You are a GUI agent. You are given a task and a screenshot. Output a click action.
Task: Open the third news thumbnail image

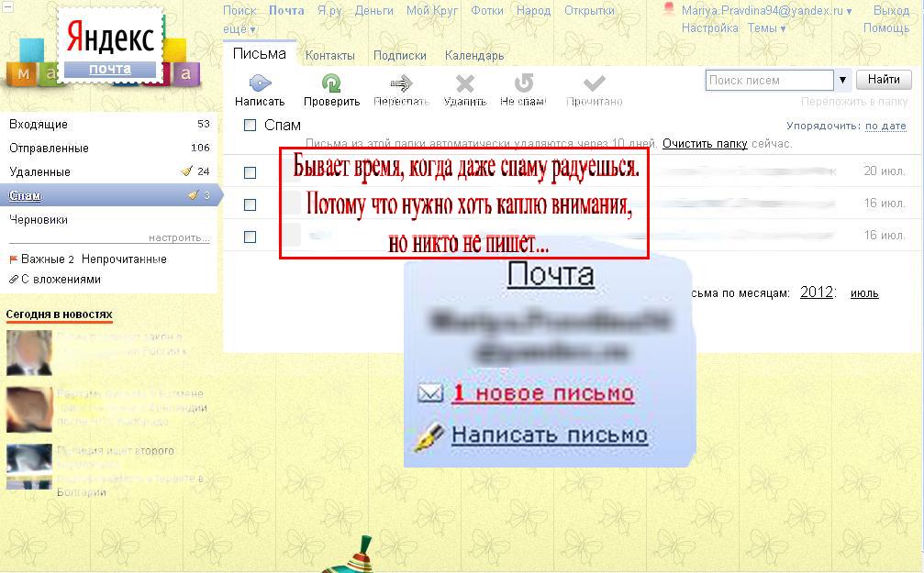click(28, 467)
